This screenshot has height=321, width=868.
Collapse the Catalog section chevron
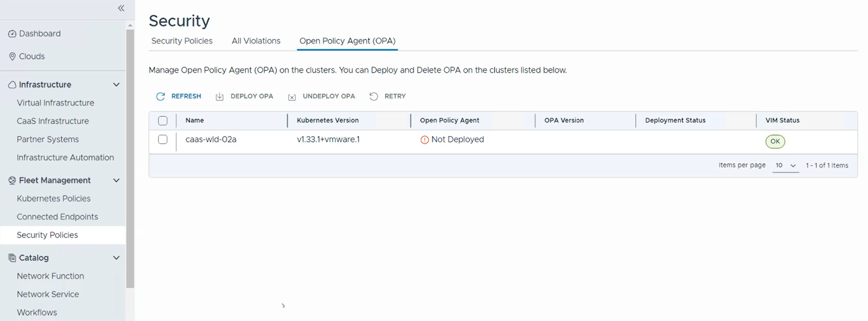pos(116,258)
